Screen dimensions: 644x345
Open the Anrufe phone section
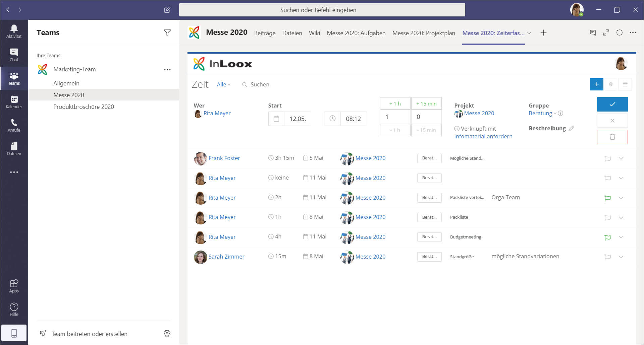click(x=14, y=125)
